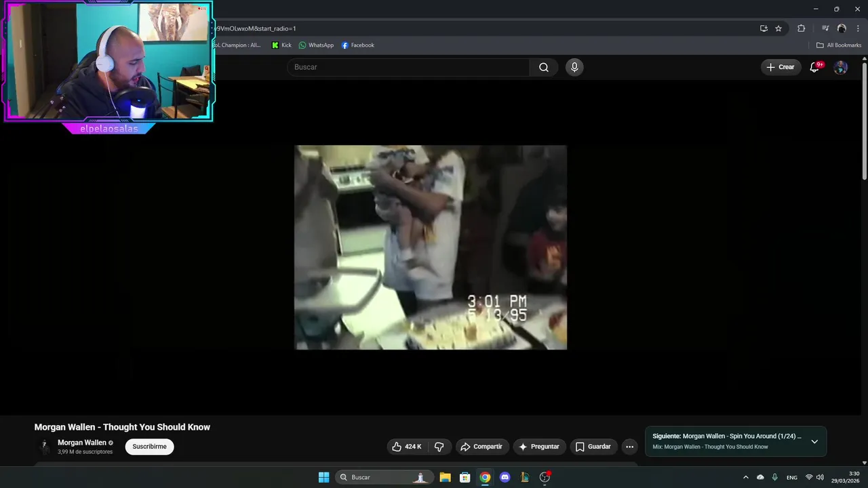Viewport: 868px width, 488px height.
Task: Open League of Legends taskbar icon
Action: (x=525, y=477)
